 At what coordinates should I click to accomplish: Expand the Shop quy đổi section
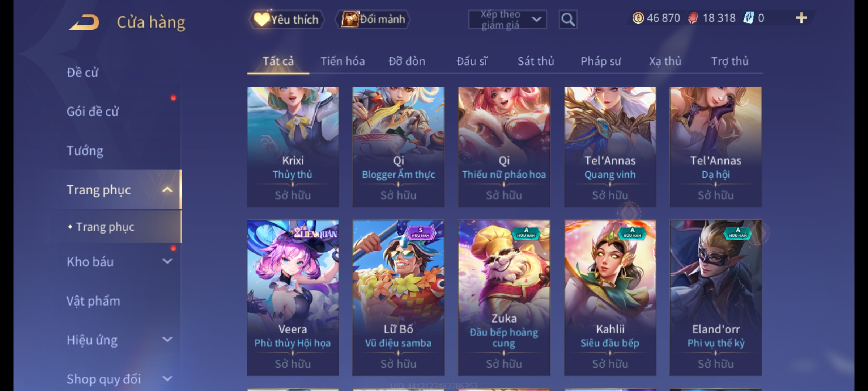point(167,378)
